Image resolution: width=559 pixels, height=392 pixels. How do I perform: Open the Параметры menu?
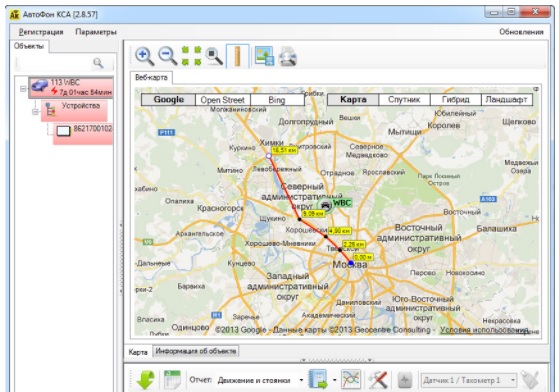(96, 32)
